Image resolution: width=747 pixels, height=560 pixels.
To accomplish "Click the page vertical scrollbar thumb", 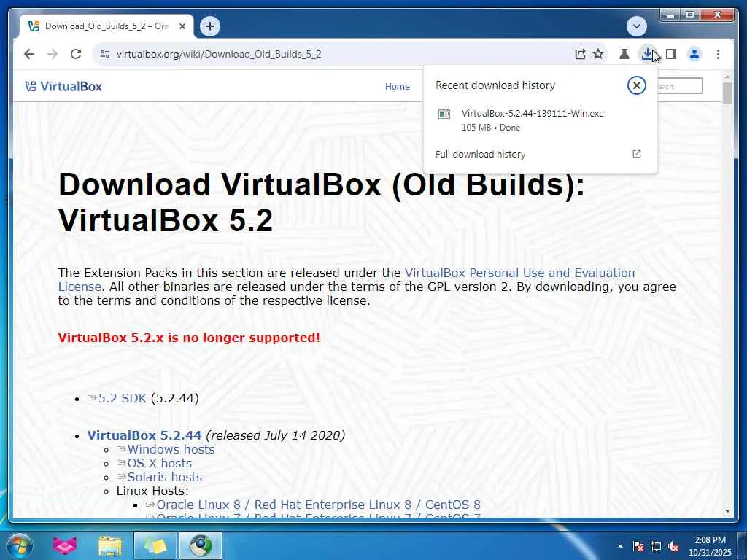I will tap(727, 93).
